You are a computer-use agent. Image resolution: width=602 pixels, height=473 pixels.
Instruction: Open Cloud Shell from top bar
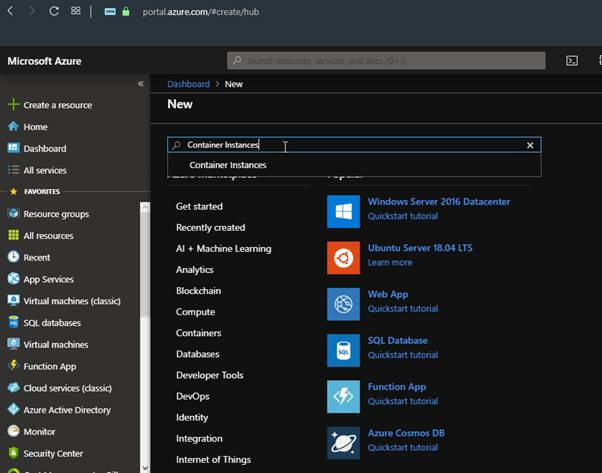(572, 61)
